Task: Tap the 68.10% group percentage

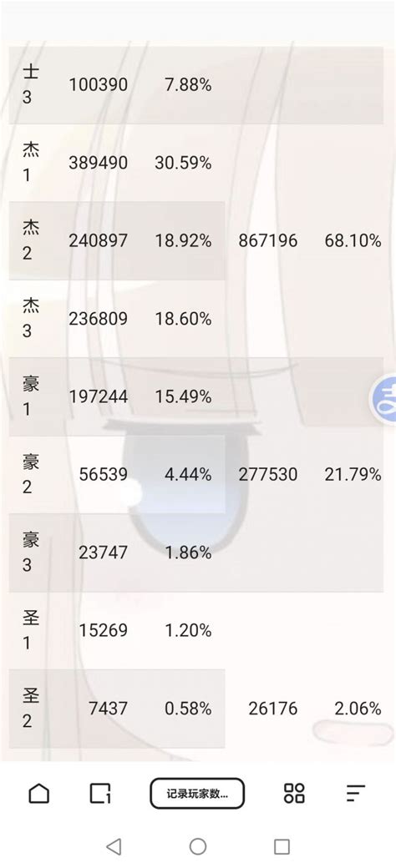Action: pyautogui.click(x=353, y=241)
